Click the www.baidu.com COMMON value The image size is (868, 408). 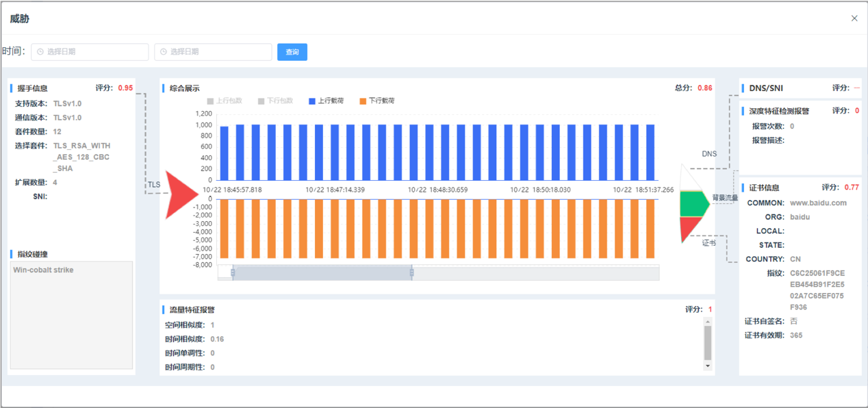tap(818, 203)
